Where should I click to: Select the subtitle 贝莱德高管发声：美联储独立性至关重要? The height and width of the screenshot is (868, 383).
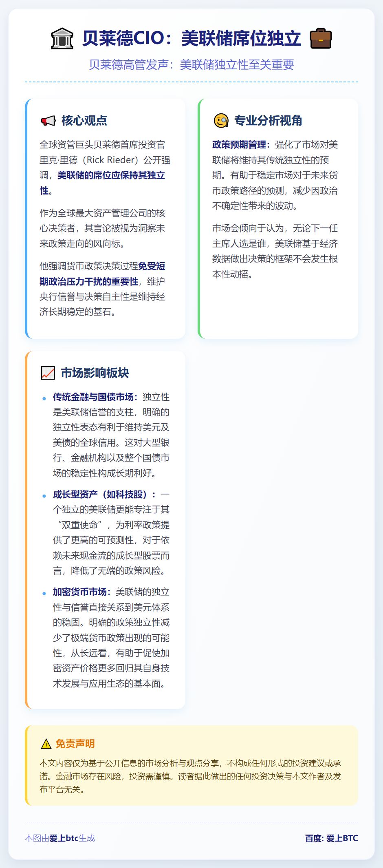191,64
